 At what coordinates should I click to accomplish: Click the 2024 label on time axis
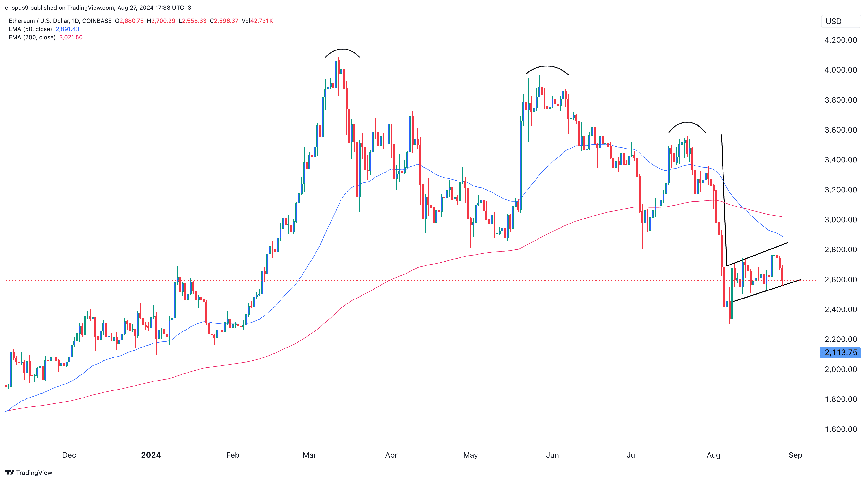151,455
